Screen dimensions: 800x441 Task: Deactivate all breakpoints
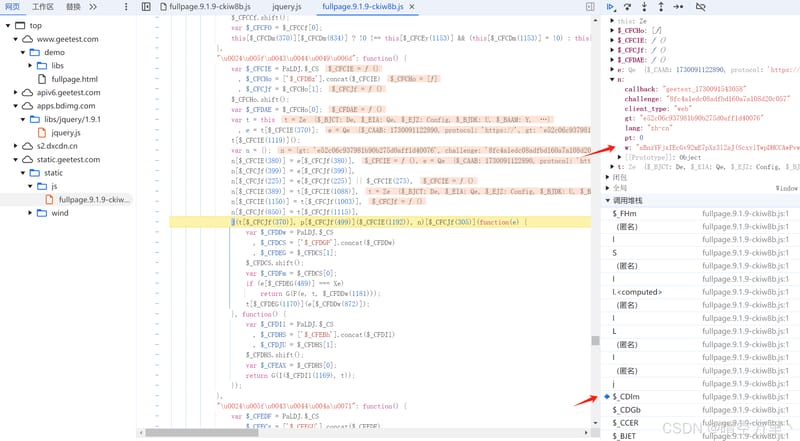[701, 7]
